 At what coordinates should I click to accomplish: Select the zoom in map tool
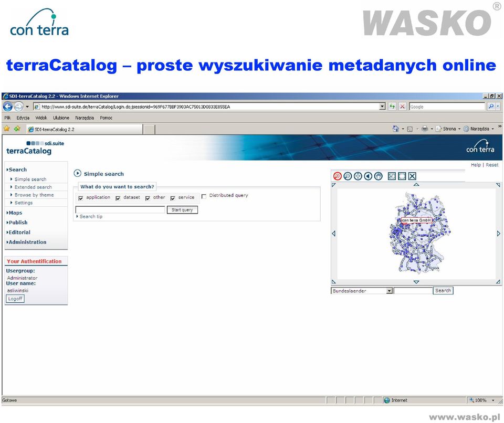click(337, 176)
